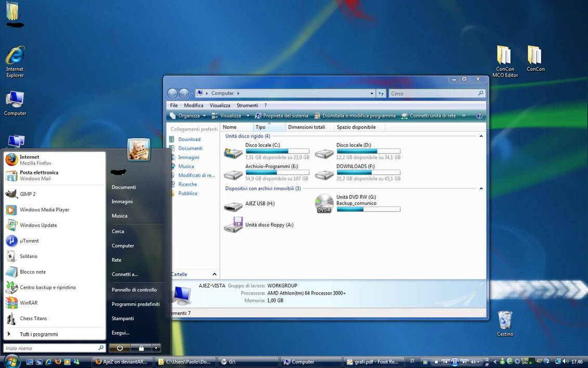
Task: Open Windows Update in Start menu
Action: 55,225
